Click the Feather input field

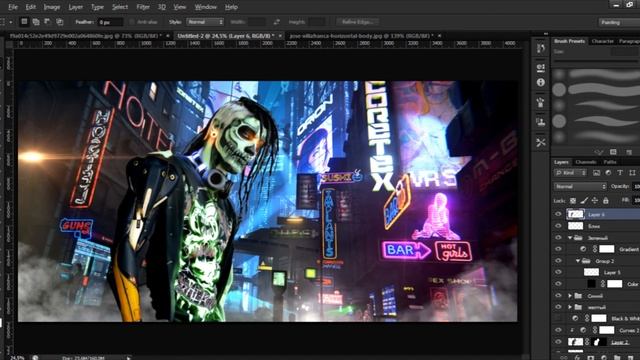click(110, 22)
